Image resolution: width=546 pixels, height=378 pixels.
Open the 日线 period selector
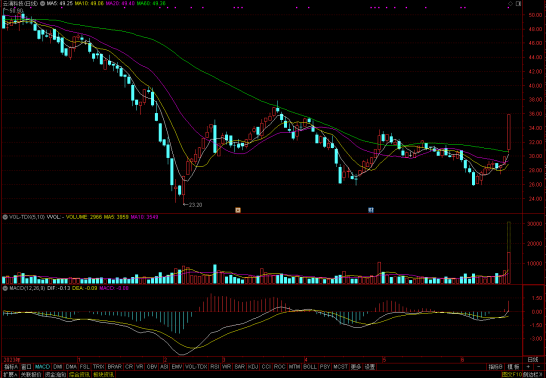click(533, 360)
